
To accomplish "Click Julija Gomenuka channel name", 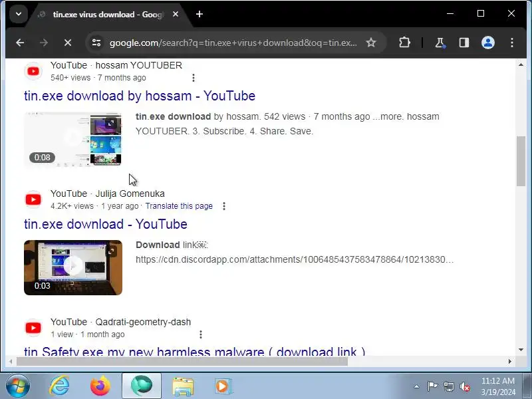I will (130, 194).
